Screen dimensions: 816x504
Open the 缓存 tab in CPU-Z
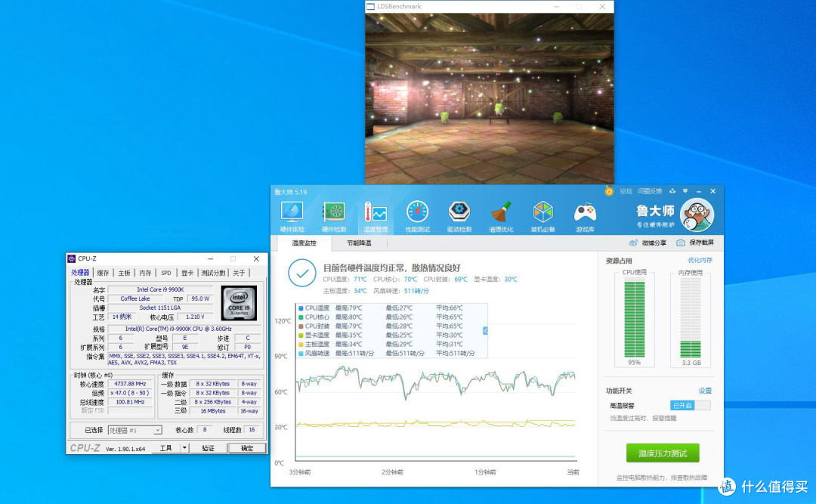tap(103, 273)
